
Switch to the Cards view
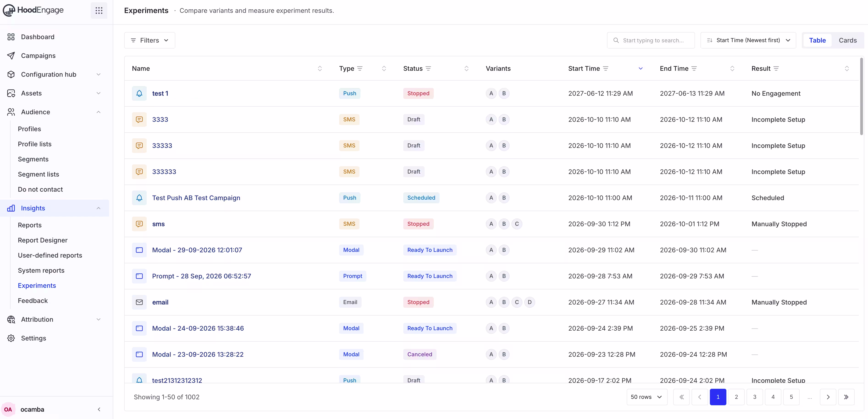tap(847, 41)
